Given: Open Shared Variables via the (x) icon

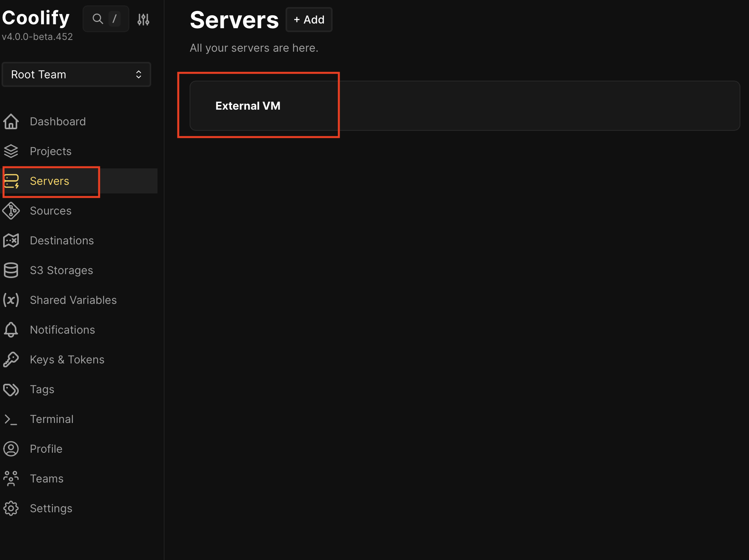Looking at the screenshot, I should pyautogui.click(x=11, y=300).
